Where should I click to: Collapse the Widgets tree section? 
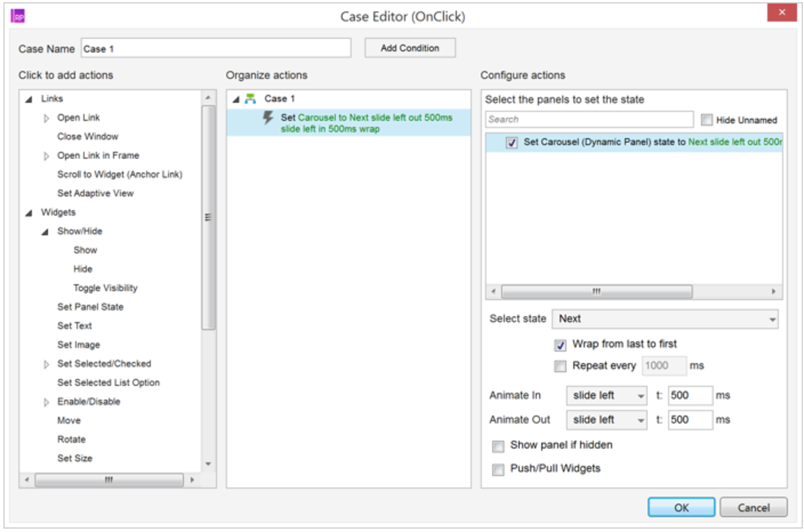click(x=29, y=213)
